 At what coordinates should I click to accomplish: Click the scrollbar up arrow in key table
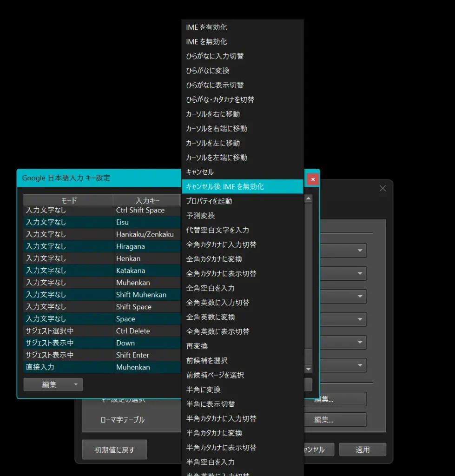[x=309, y=198]
